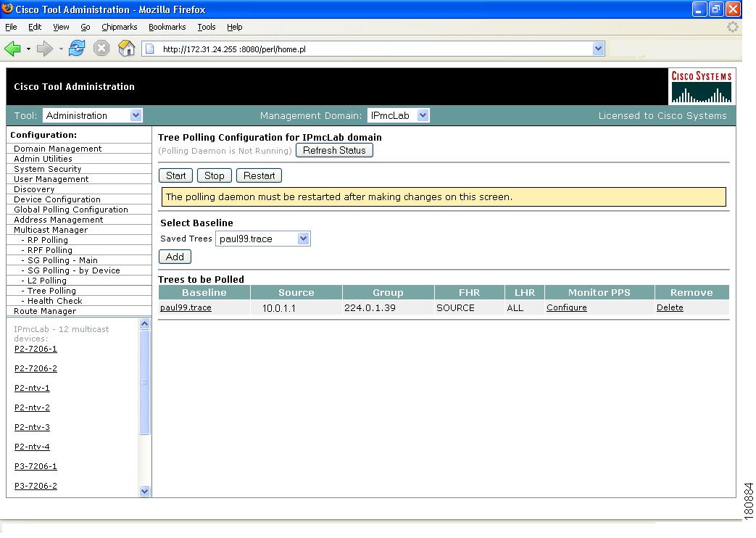Screen dimensions: 756x538
Task: Click the browser Forward arrow
Action: coord(44,49)
